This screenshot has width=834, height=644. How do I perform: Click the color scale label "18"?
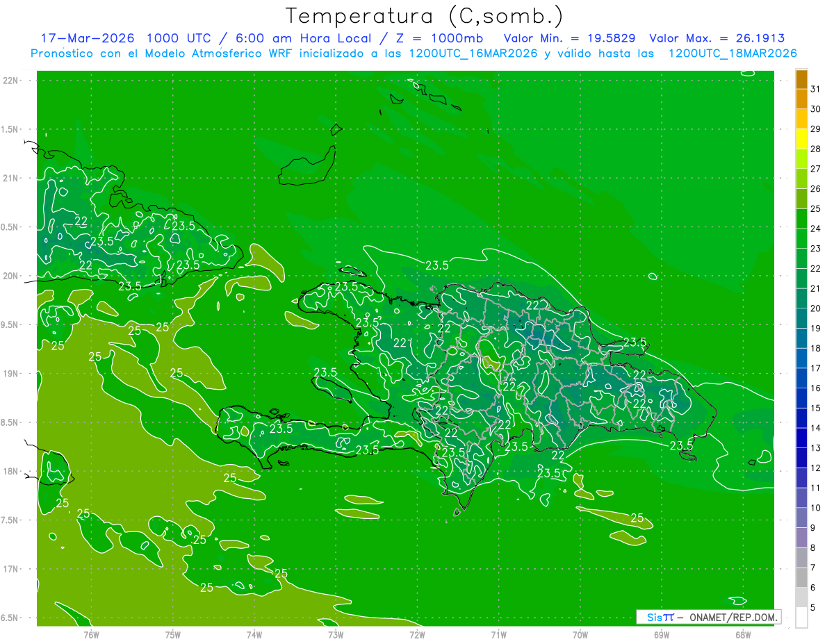click(816, 348)
